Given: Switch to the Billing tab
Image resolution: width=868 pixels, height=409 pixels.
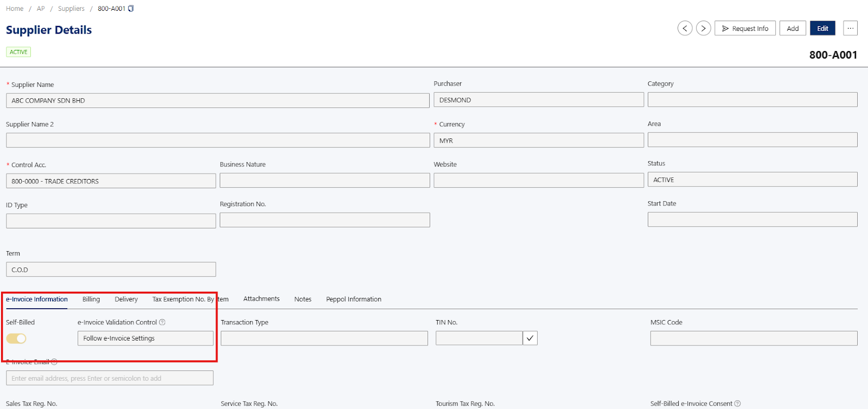Looking at the screenshot, I should coord(91,299).
